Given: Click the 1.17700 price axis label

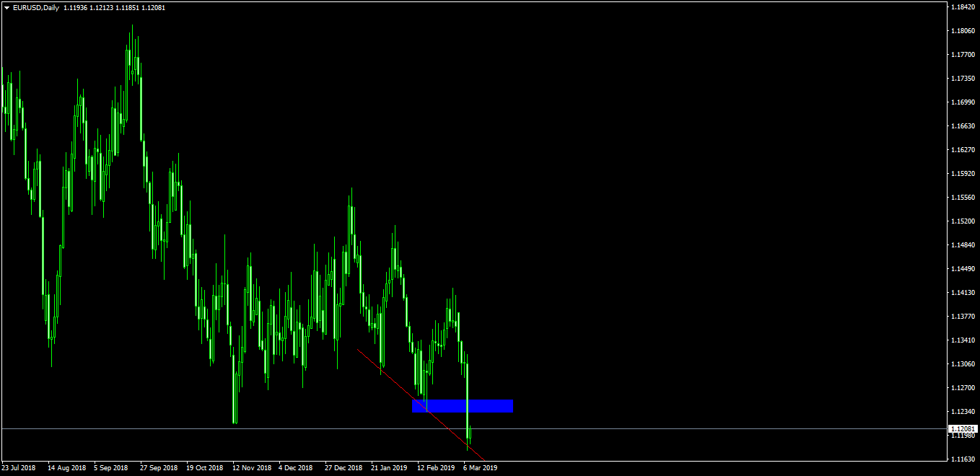Looking at the screenshot, I should [964, 54].
